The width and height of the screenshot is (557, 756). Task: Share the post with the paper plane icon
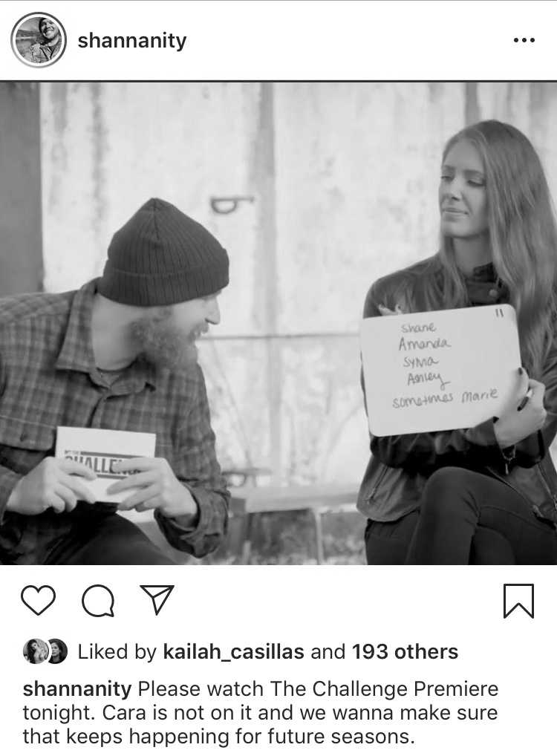point(157,600)
